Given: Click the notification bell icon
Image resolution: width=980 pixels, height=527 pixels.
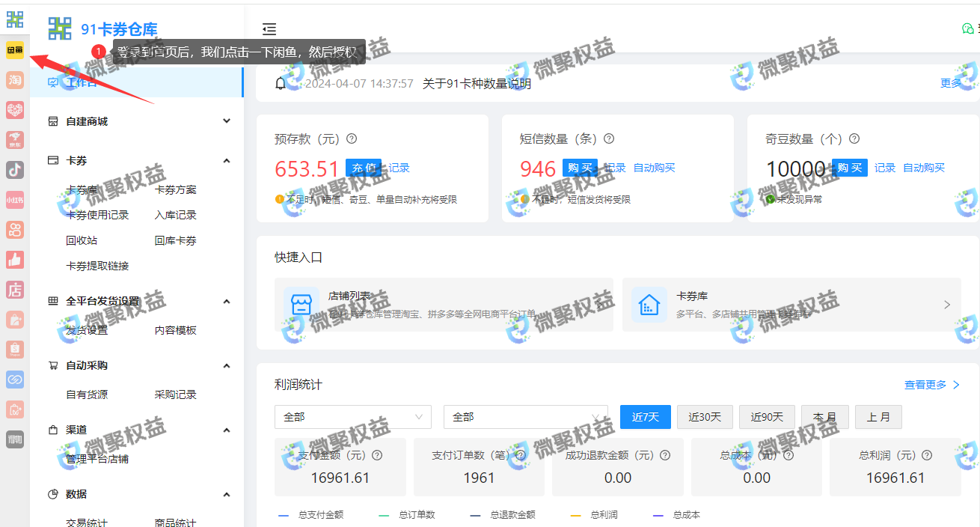Looking at the screenshot, I should click(x=281, y=84).
